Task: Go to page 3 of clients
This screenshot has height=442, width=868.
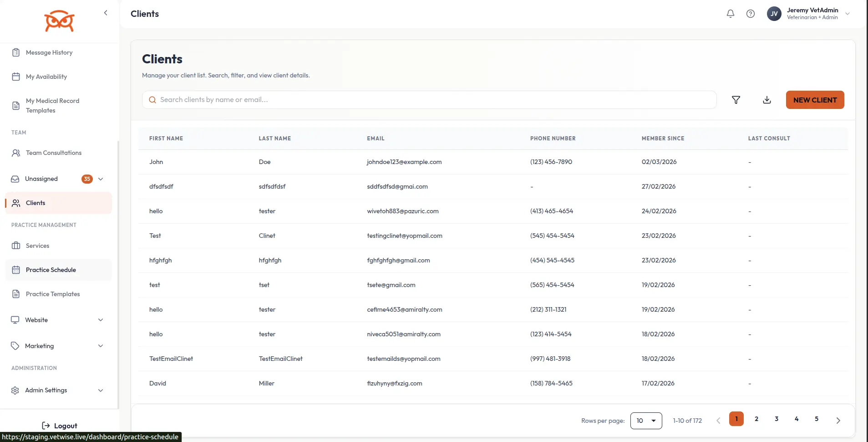Action: point(777,419)
